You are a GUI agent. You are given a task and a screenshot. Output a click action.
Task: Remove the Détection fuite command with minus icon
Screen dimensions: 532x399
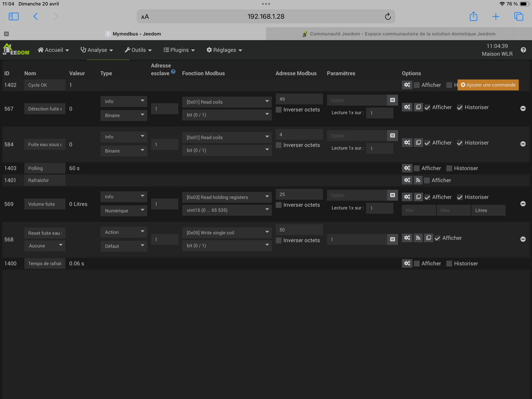[x=523, y=108]
